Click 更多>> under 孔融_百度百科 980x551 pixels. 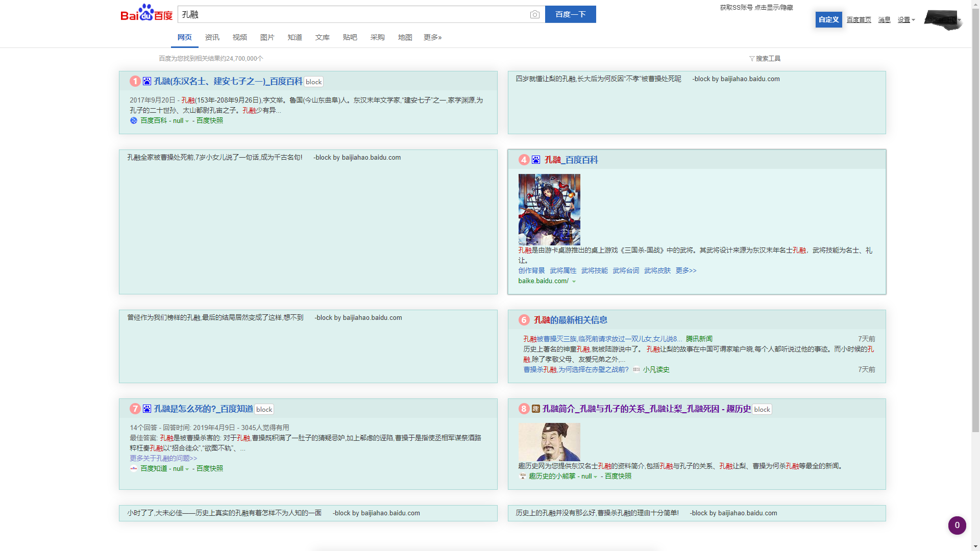coord(686,270)
